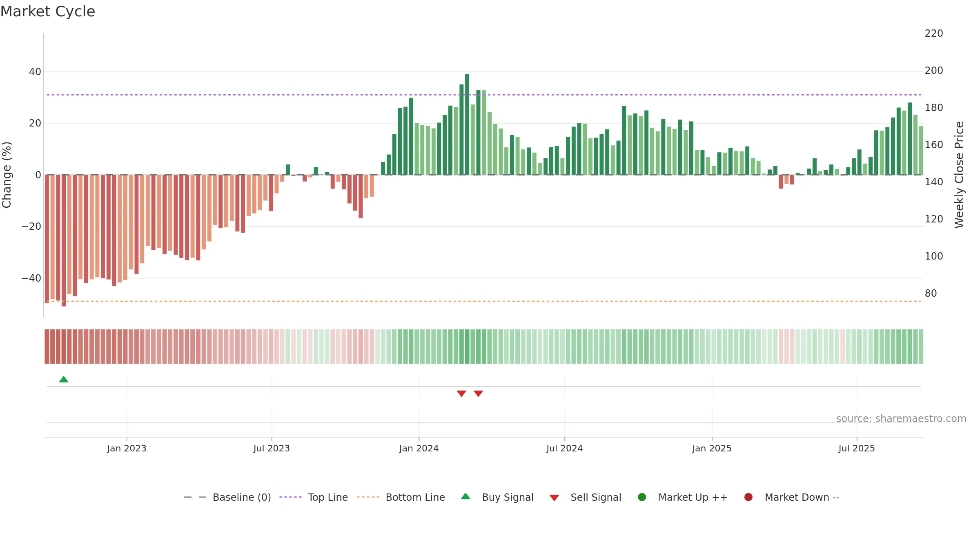
Task: Click the Jan 2025 axis label
Action: [712, 448]
